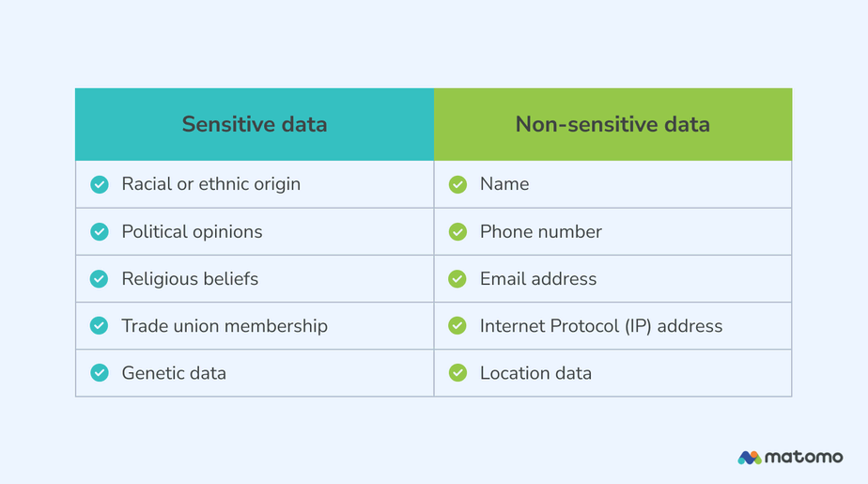
Task: Select the Sensitive data column header
Action: 255,124
